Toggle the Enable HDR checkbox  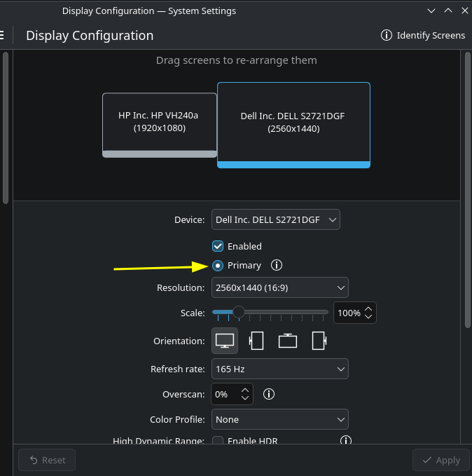[x=218, y=441]
